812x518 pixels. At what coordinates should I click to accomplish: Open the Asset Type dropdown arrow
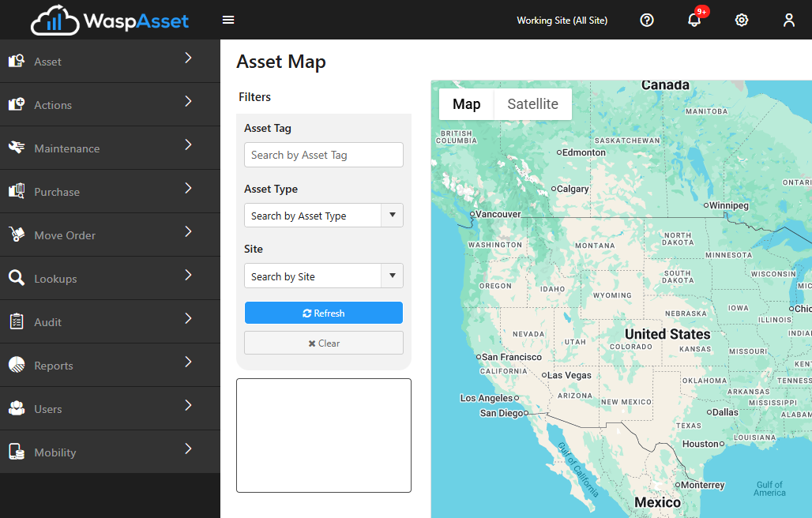393,216
